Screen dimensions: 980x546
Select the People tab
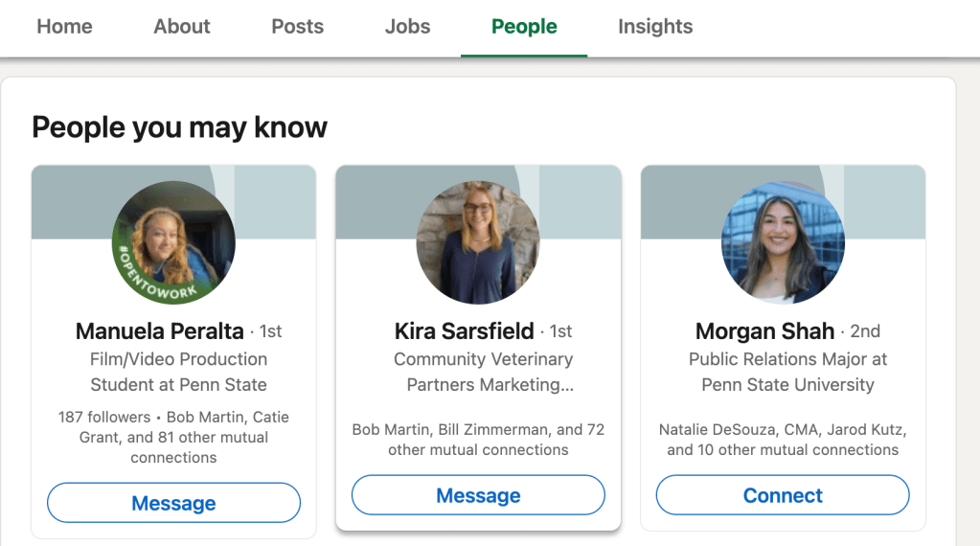coord(524,27)
